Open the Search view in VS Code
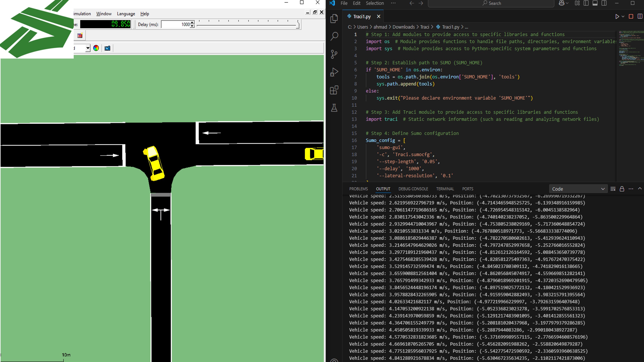The width and height of the screenshot is (644, 362). coord(334,36)
